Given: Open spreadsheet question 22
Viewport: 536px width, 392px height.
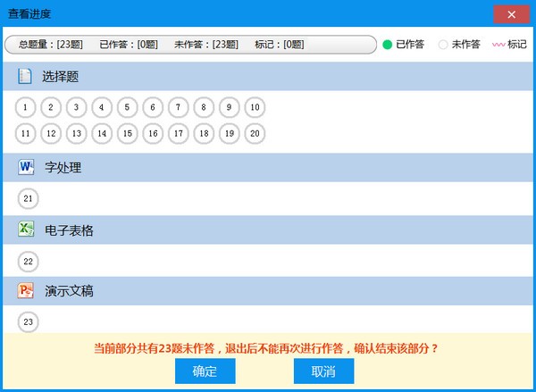Looking at the screenshot, I should tap(28, 261).
